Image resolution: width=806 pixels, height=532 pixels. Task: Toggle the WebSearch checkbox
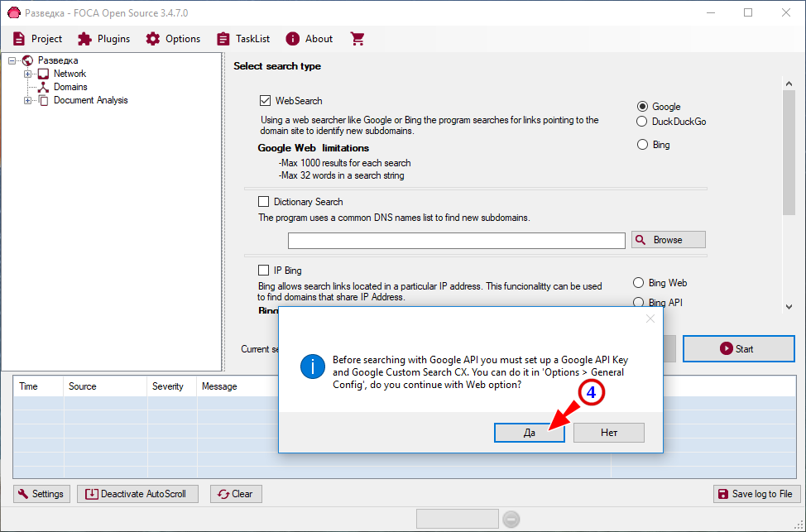[266, 101]
